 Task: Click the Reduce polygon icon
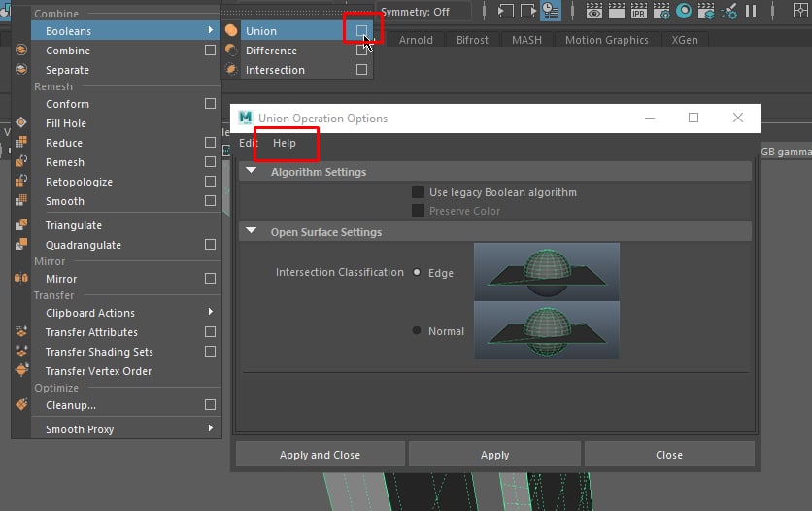[21, 142]
